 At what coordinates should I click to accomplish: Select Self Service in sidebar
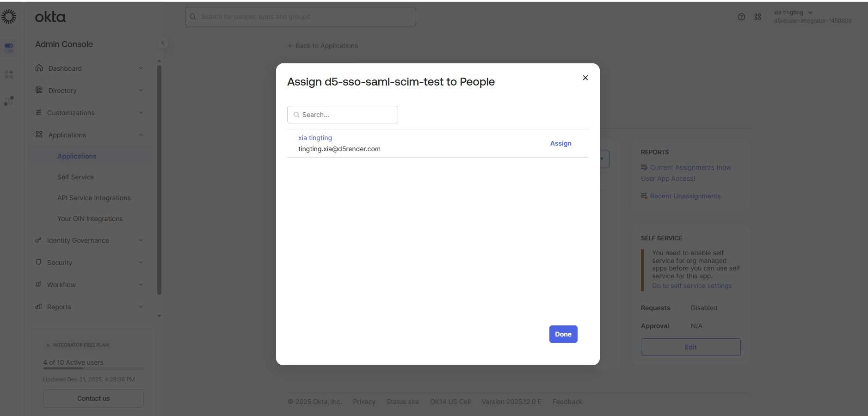coord(75,177)
